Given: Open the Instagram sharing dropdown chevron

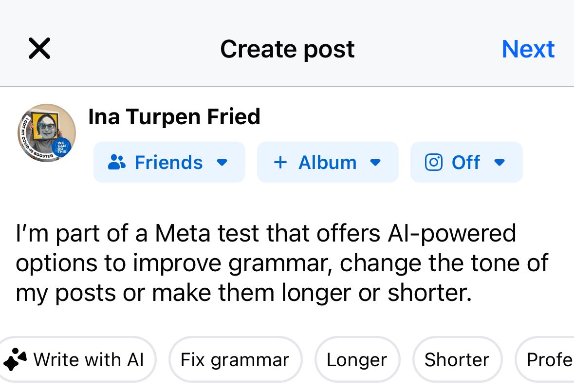Looking at the screenshot, I should [x=500, y=163].
